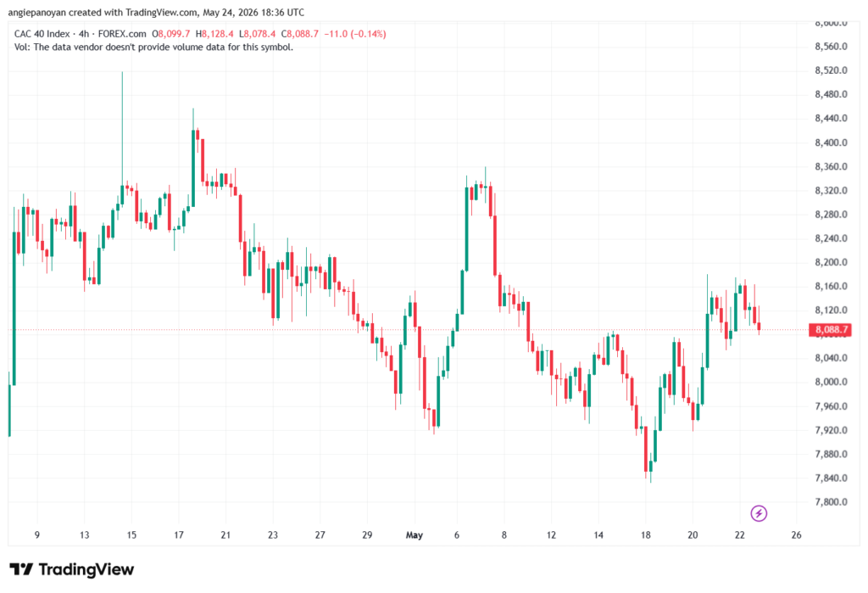Click the FOREX.com source label
Image resolution: width=868 pixels, height=593 pixels.
(x=122, y=34)
